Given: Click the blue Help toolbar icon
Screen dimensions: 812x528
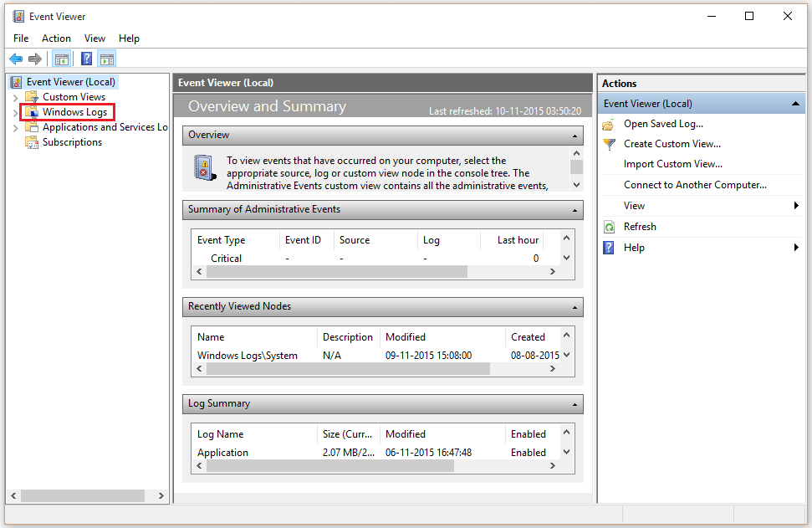Looking at the screenshot, I should (x=86, y=59).
